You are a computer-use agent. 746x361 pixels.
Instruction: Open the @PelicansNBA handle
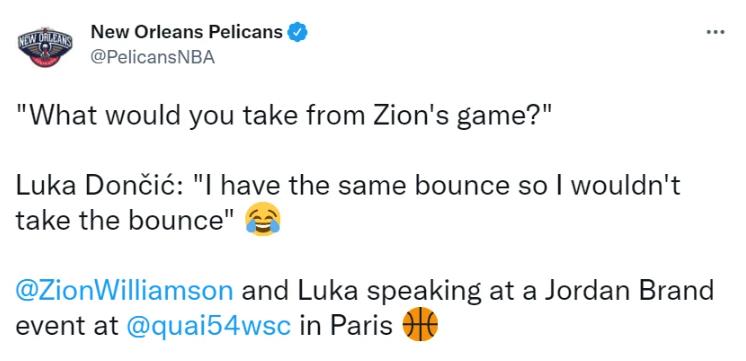[x=152, y=58]
